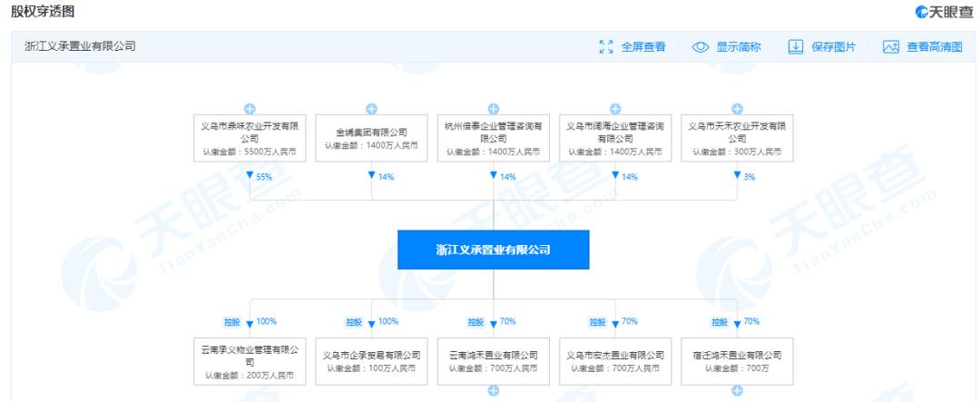The image size is (980, 402).
Task: Open subsidiary 义乌市宏杰置业有限公司
Action: coord(615,361)
